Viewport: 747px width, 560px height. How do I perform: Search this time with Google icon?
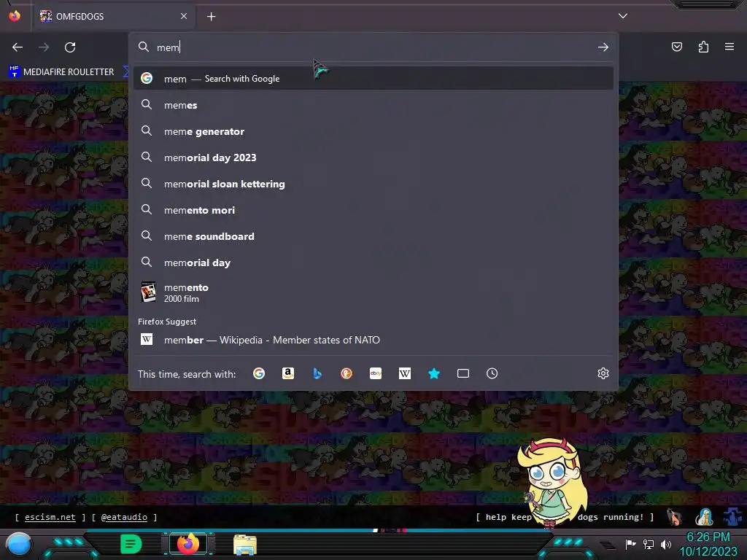(x=259, y=373)
